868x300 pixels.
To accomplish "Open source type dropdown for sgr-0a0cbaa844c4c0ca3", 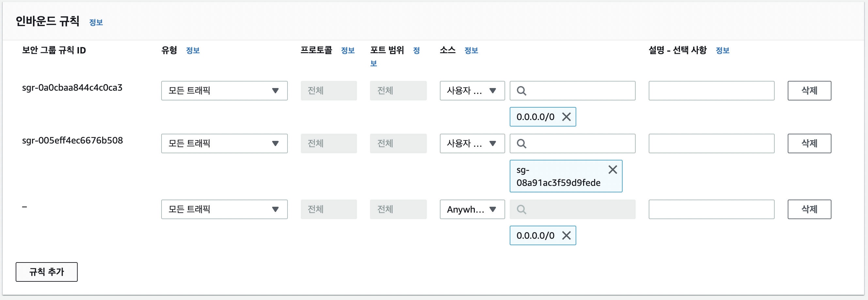I will point(472,91).
